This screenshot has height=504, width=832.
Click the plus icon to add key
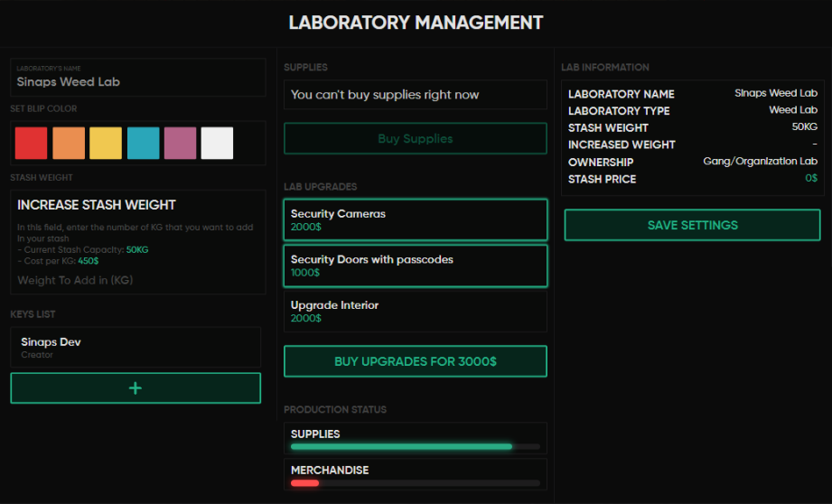click(x=136, y=388)
